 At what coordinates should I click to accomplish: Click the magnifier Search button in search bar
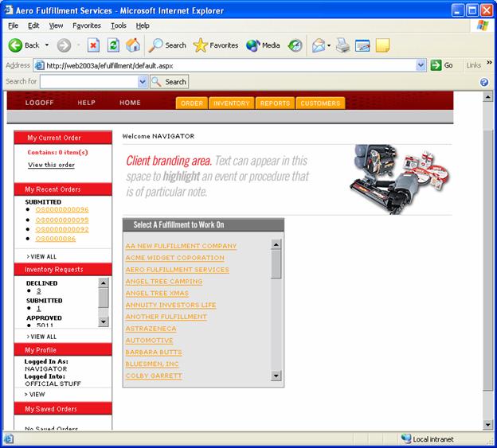click(x=170, y=82)
